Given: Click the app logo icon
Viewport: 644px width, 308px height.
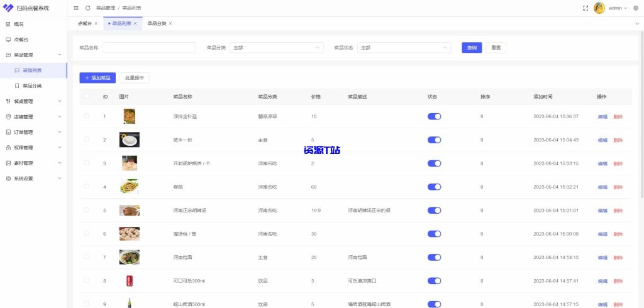Looking at the screenshot, I should click(8, 8).
